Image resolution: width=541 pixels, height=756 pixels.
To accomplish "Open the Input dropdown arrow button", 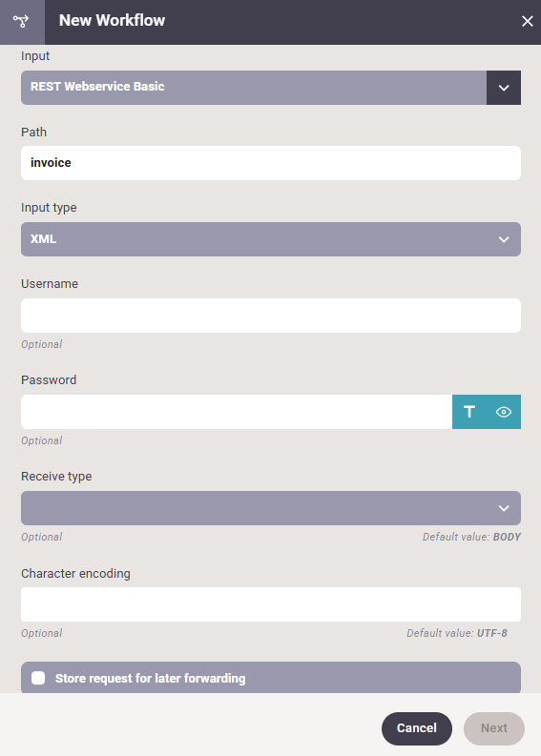I will pyautogui.click(x=504, y=88).
